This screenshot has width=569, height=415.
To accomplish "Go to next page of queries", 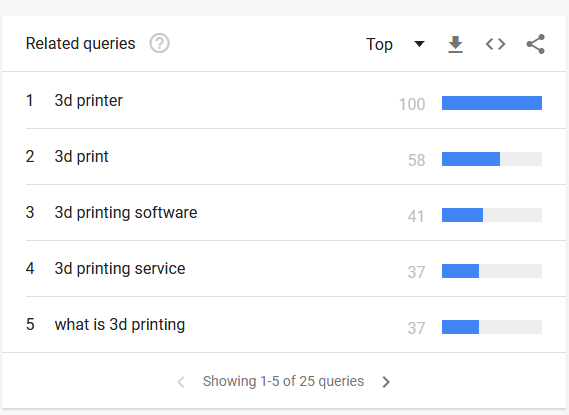I will coord(386,382).
